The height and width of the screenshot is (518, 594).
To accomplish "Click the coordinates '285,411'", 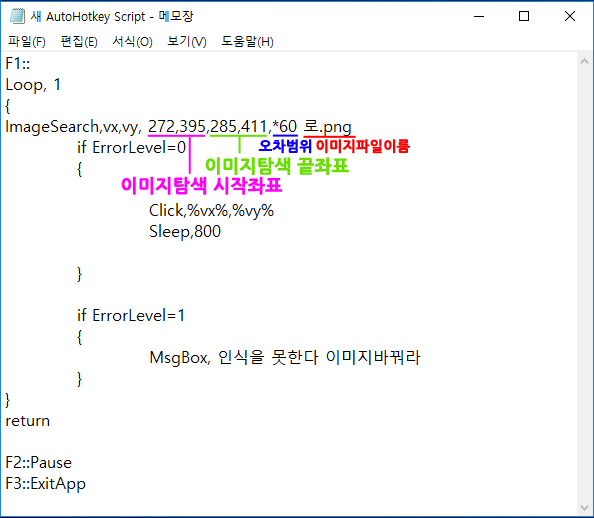I will [239, 127].
